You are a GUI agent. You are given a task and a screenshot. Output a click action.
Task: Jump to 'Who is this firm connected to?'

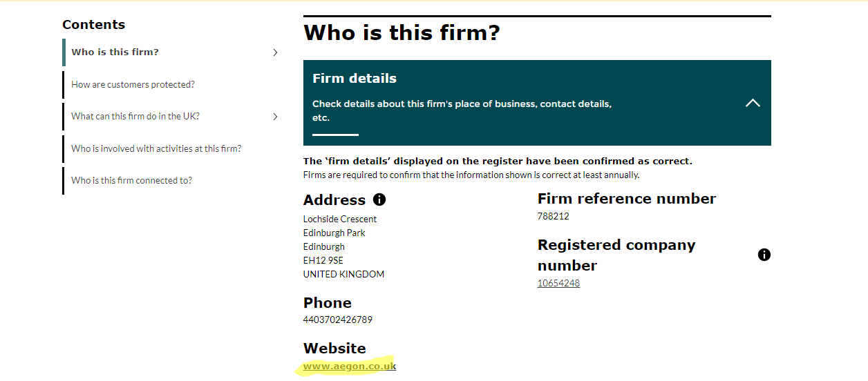131,180
